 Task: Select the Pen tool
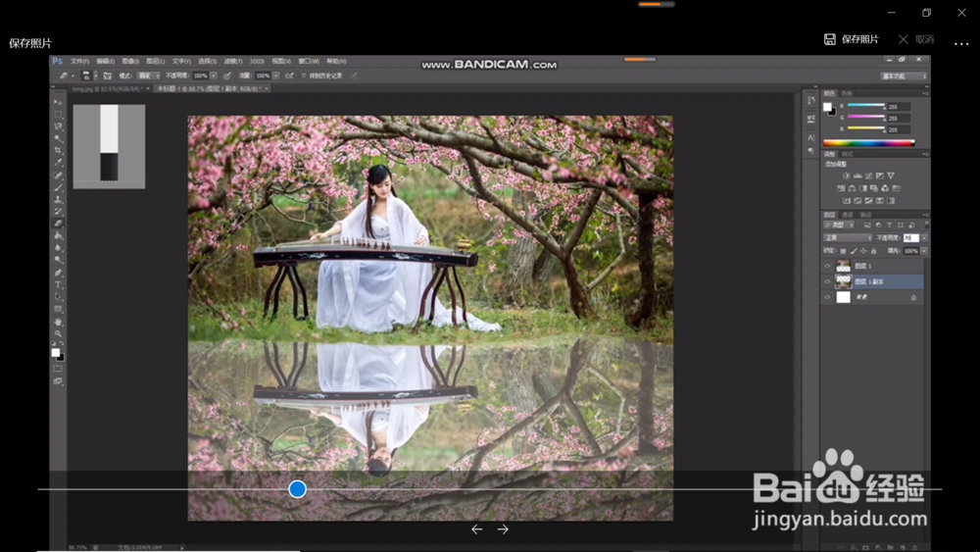pos(58,273)
